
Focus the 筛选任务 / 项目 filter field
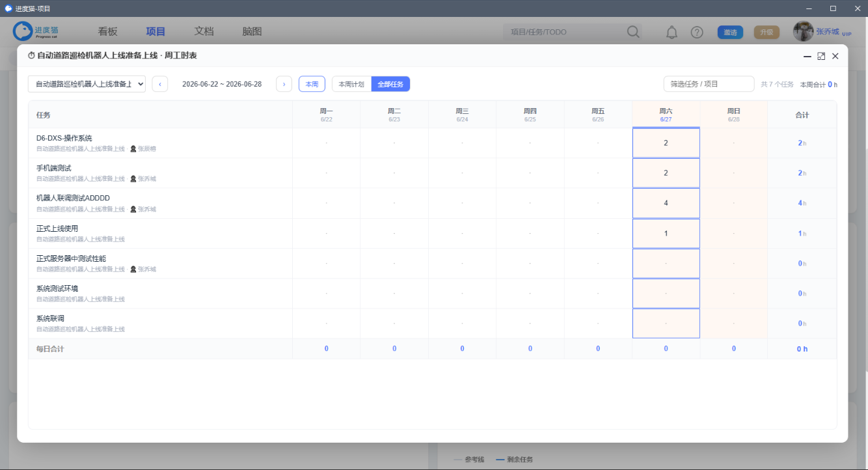click(x=709, y=84)
